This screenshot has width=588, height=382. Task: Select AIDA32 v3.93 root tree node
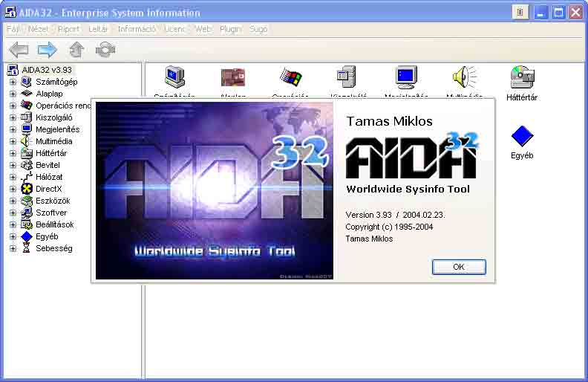(47, 70)
